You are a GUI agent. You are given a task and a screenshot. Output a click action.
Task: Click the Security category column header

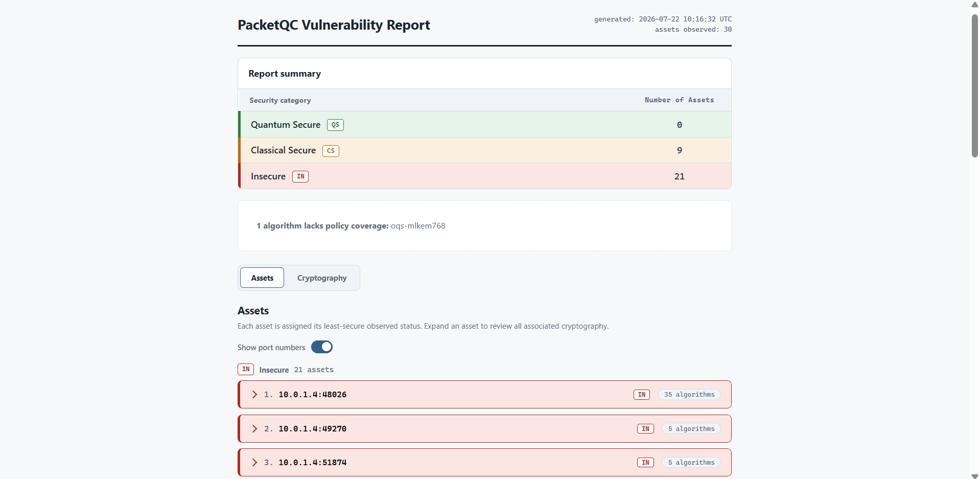pos(280,100)
